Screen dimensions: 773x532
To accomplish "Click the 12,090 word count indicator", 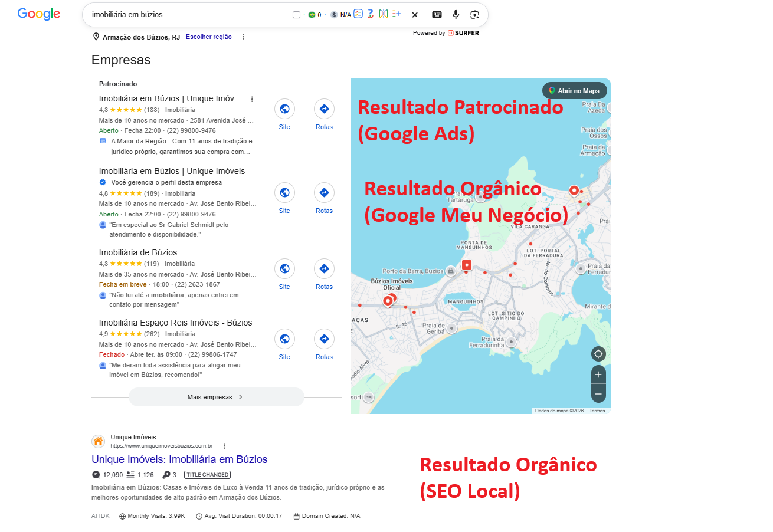I will [x=107, y=475].
